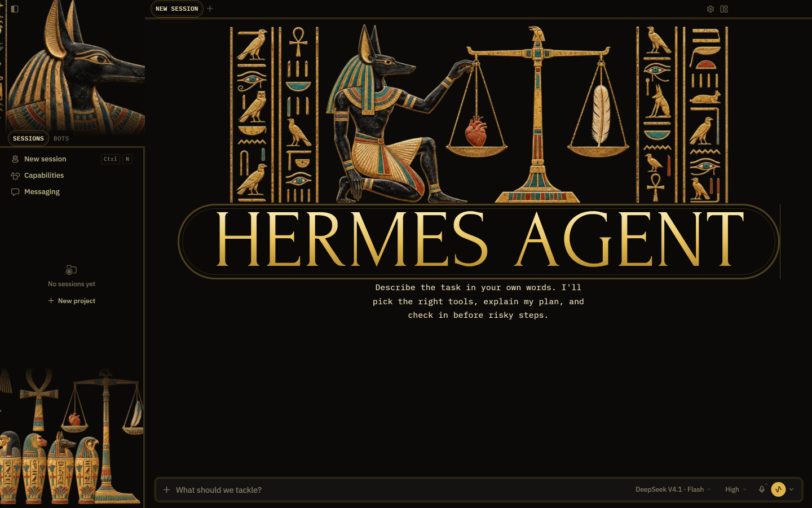The width and height of the screenshot is (812, 508).
Task: Switch to the BOTS tab
Action: pos(61,138)
